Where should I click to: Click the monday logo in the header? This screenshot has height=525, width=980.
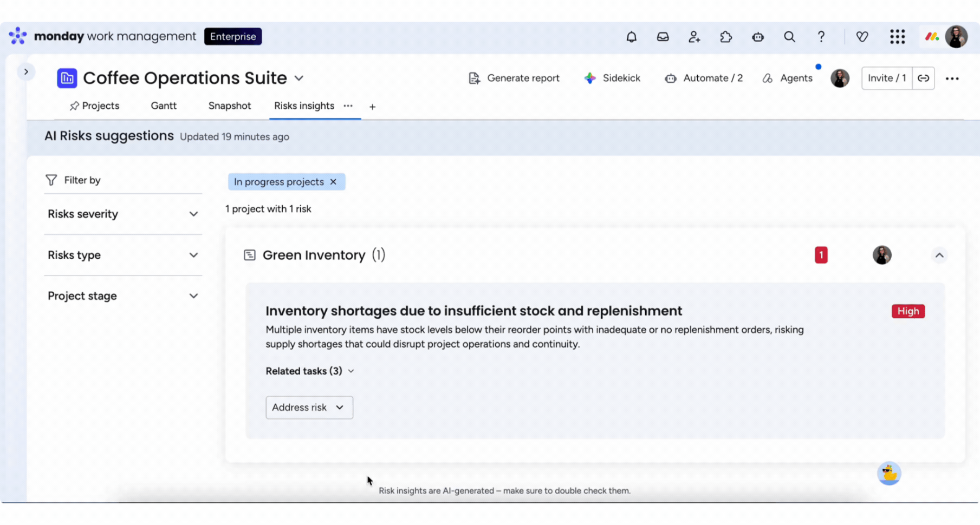17,36
